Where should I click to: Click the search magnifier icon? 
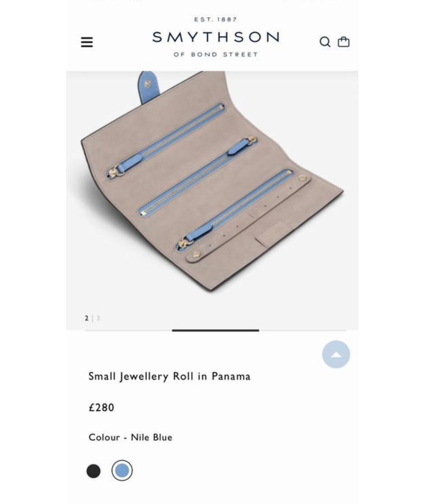(x=325, y=42)
